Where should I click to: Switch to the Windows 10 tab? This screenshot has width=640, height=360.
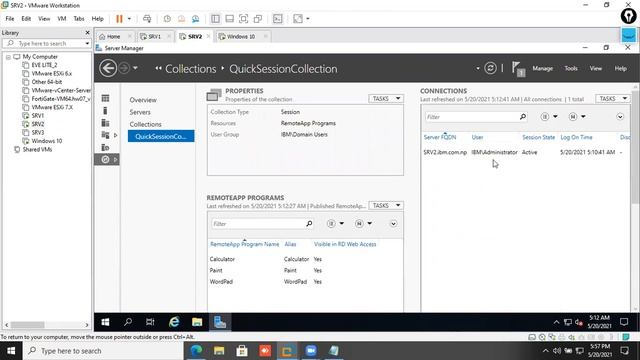point(241,36)
